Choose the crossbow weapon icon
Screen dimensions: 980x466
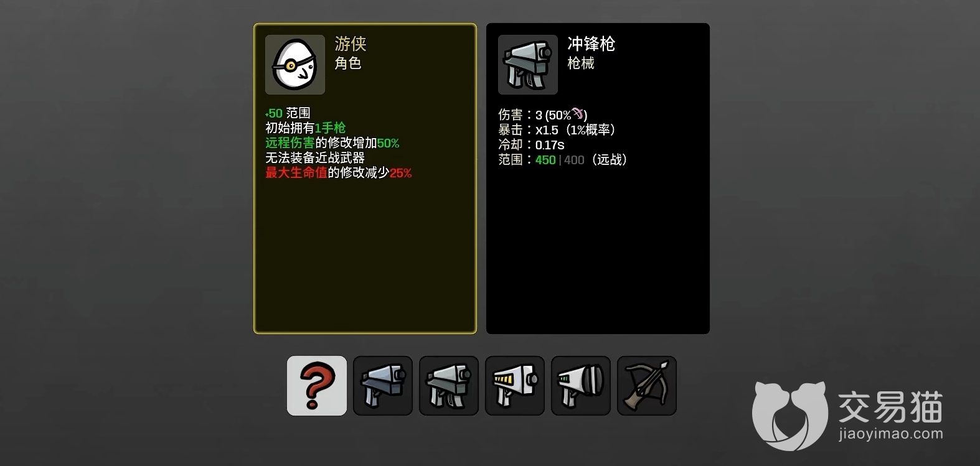pyautogui.click(x=647, y=386)
